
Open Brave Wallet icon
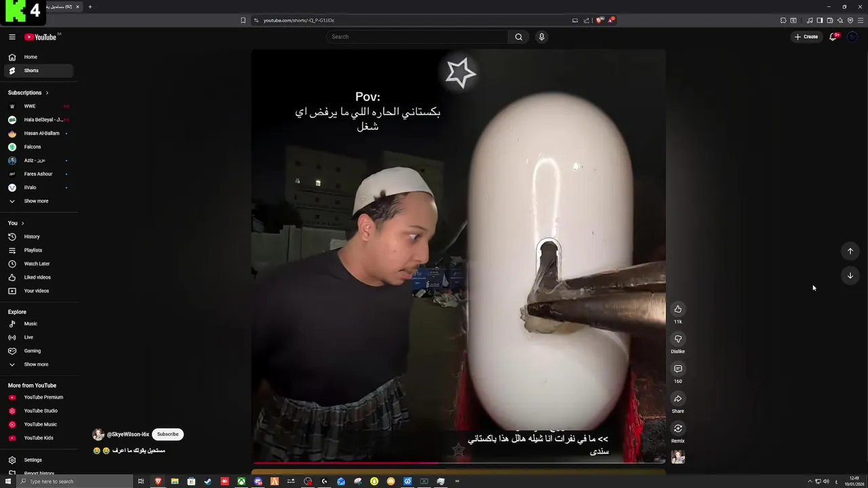click(x=830, y=20)
